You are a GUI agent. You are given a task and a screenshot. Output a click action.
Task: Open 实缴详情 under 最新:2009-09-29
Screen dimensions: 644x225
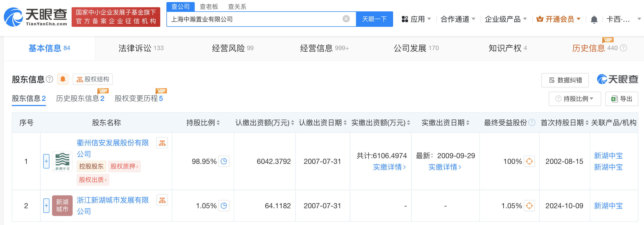coord(445,167)
